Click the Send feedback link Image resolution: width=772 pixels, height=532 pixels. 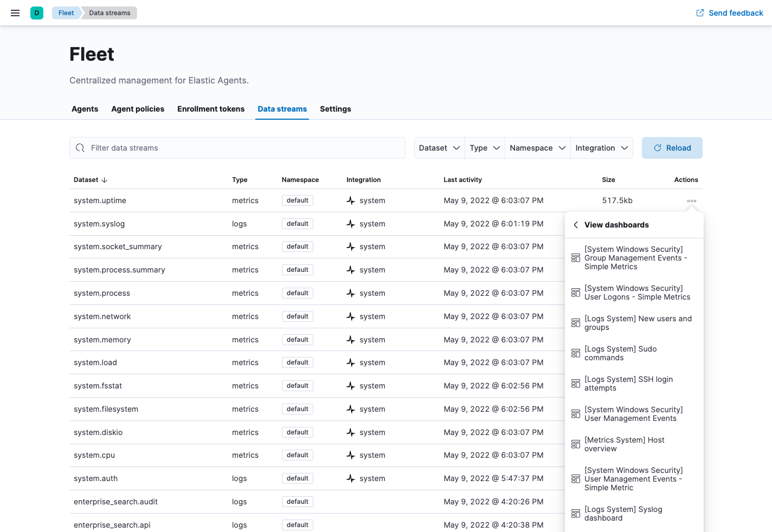tap(729, 12)
